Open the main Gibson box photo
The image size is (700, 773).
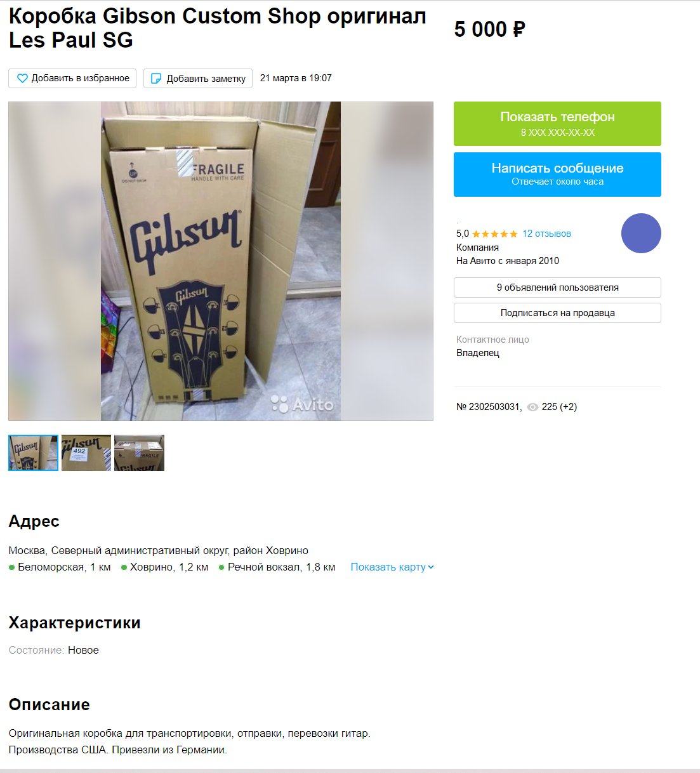click(x=221, y=261)
